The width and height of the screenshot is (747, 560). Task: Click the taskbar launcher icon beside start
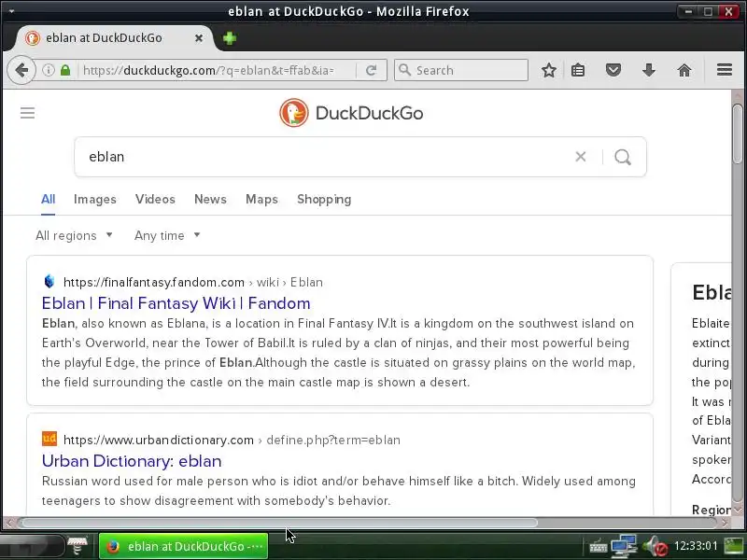78,546
